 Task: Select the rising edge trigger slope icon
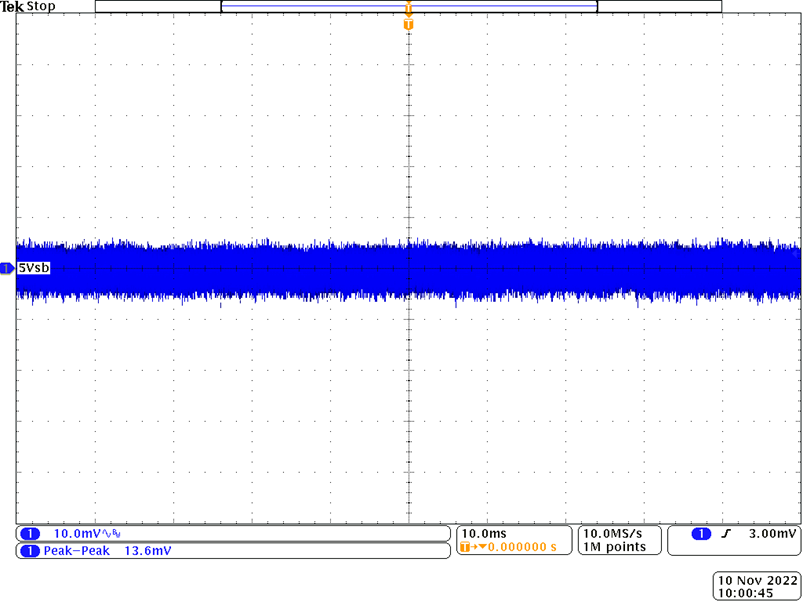pyautogui.click(x=726, y=534)
